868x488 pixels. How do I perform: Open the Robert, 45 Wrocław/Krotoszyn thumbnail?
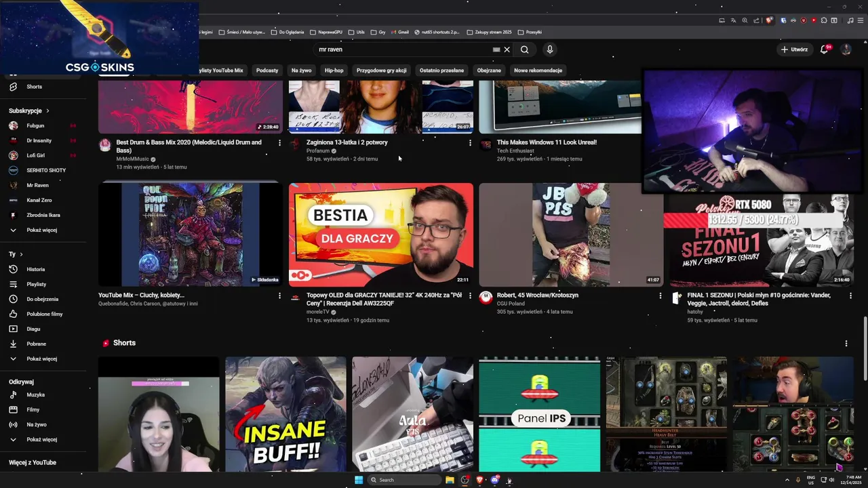point(571,235)
